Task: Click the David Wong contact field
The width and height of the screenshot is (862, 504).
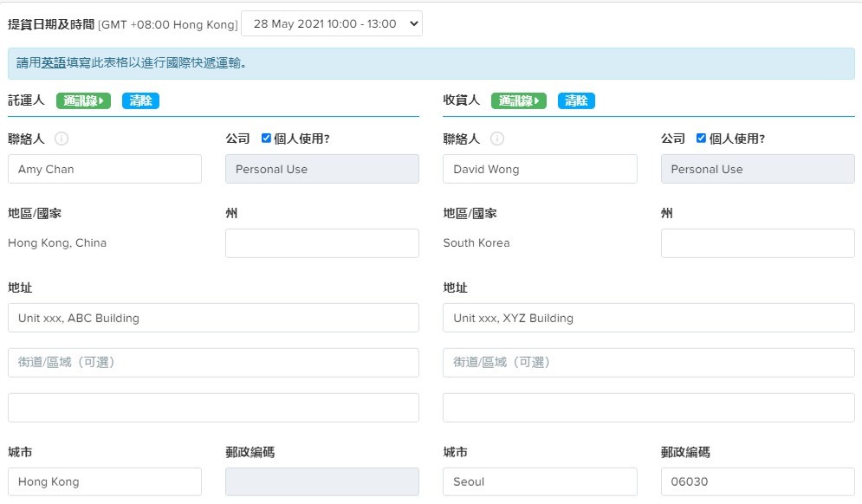Action: pos(540,169)
